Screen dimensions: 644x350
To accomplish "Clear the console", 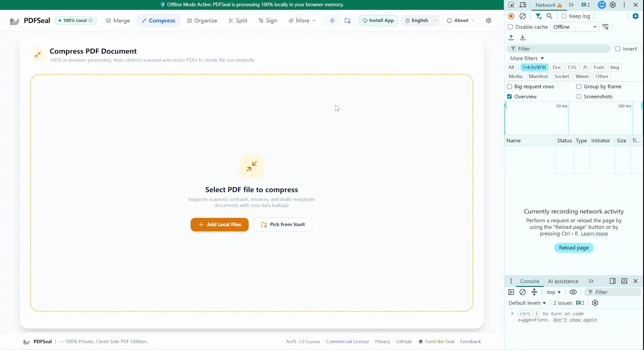I will pyautogui.click(x=523, y=292).
